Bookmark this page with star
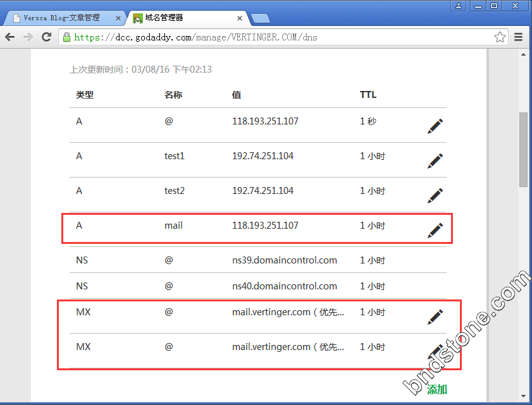The image size is (532, 405). [500, 37]
